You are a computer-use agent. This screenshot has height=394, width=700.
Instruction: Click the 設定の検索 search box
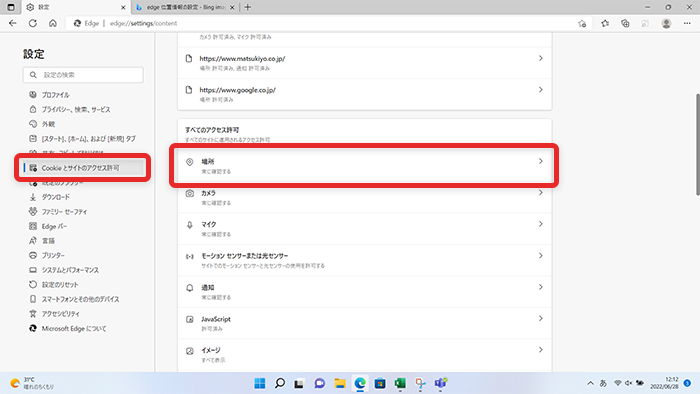click(x=83, y=75)
